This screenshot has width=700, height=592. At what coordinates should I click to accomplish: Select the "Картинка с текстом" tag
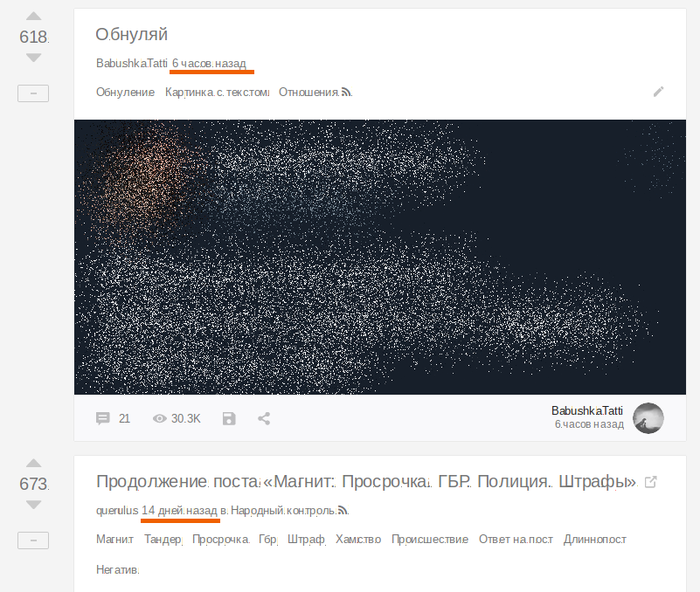(217, 92)
